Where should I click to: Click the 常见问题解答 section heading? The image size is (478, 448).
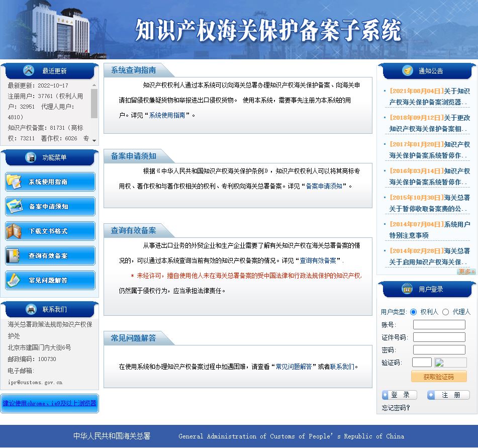click(133, 338)
